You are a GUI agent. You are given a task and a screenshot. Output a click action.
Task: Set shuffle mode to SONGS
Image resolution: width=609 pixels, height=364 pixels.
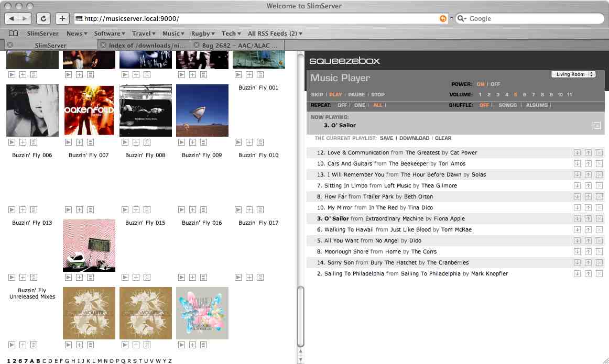point(507,105)
